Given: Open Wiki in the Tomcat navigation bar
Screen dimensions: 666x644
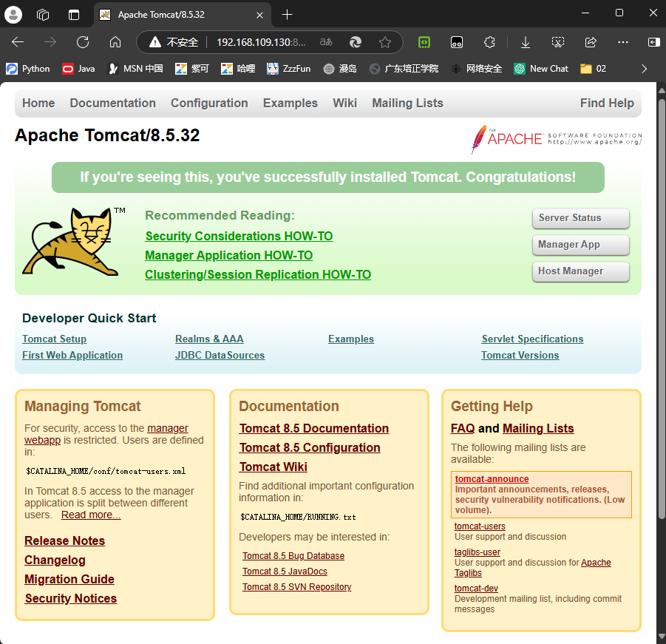Looking at the screenshot, I should tap(345, 104).
